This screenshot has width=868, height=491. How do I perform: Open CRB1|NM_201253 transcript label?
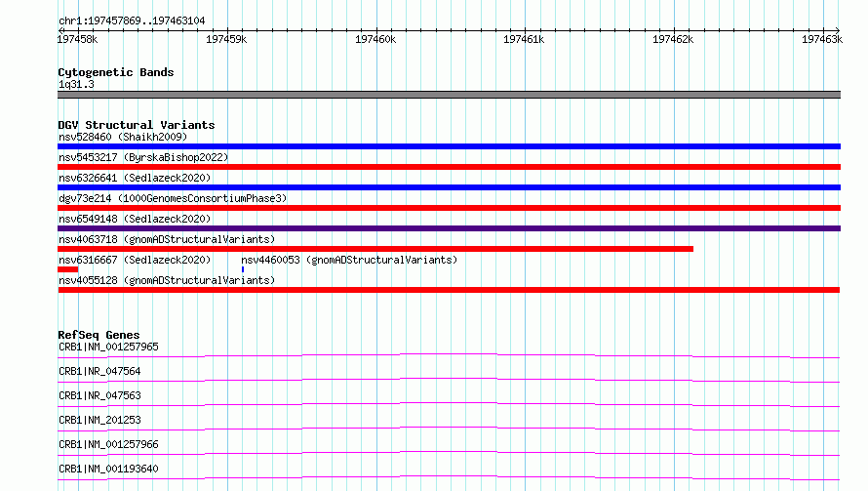click(x=99, y=420)
